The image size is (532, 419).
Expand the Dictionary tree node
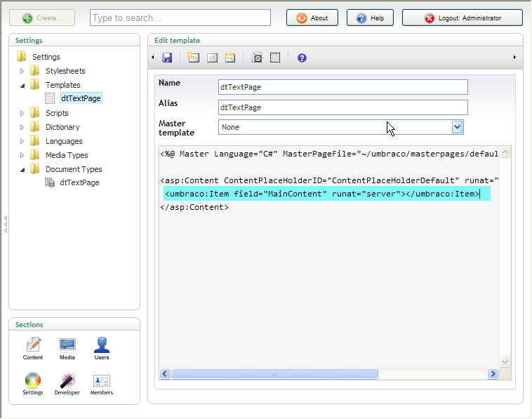tap(22, 128)
